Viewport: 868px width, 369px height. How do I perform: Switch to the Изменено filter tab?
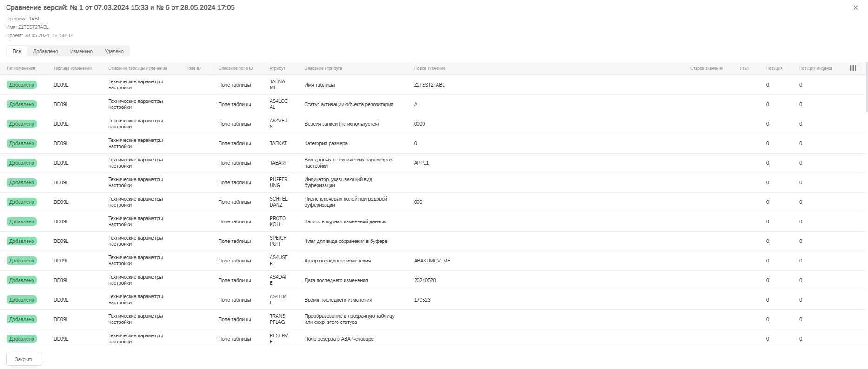tap(81, 51)
